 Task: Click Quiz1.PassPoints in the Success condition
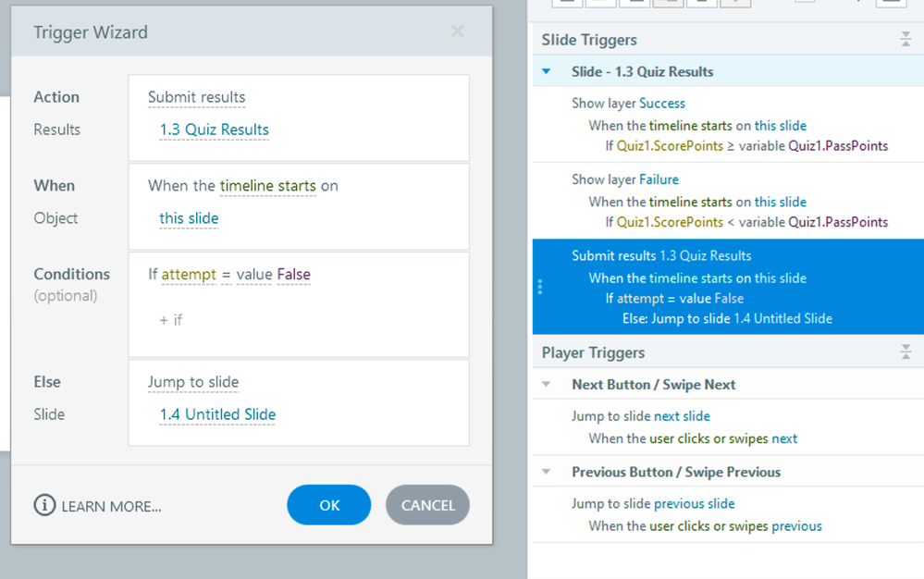pos(838,146)
